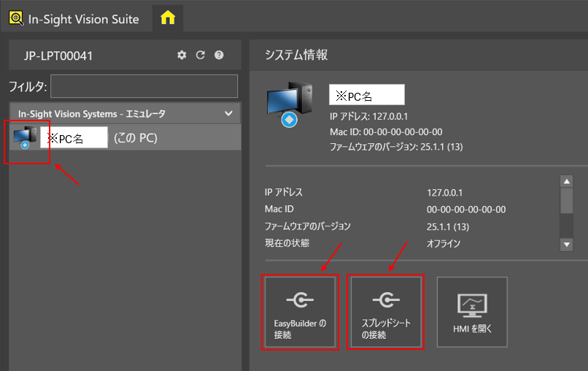This screenshot has width=588, height=371.
Task: Collapse the In-Sight Vision Systems - エミュレータ group
Action: click(228, 113)
